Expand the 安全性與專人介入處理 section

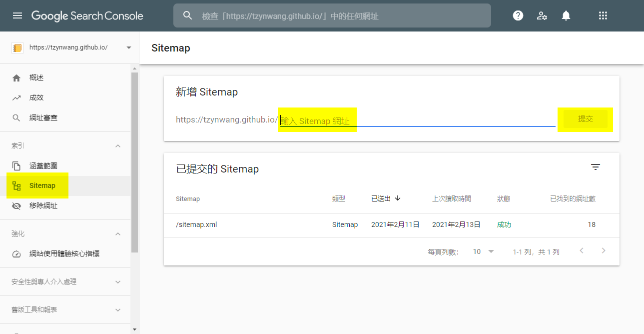118,282
